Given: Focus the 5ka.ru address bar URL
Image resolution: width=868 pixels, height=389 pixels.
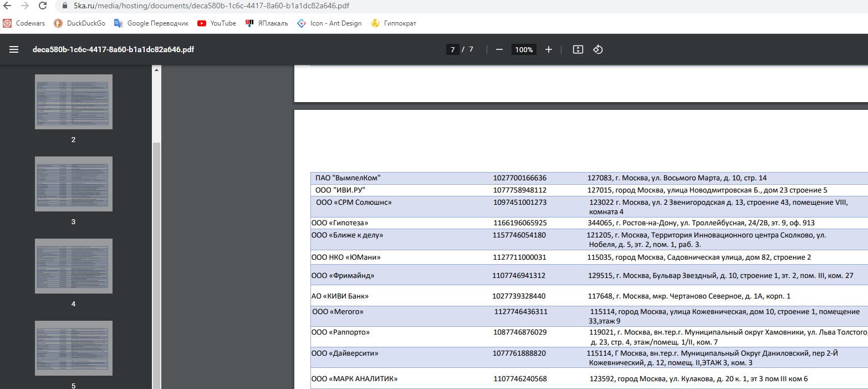Looking at the screenshot, I should (211, 7).
